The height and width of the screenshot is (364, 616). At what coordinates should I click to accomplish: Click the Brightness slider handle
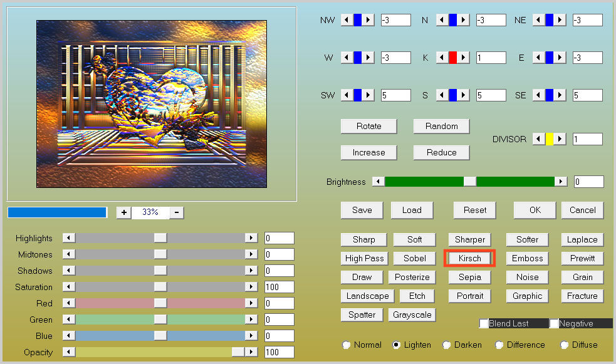pyautogui.click(x=469, y=182)
